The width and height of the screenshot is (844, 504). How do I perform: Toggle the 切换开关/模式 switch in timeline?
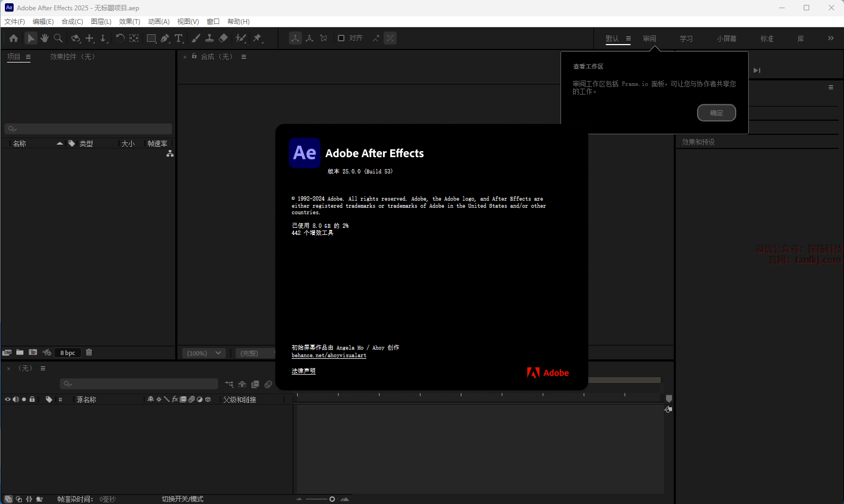[x=182, y=499]
